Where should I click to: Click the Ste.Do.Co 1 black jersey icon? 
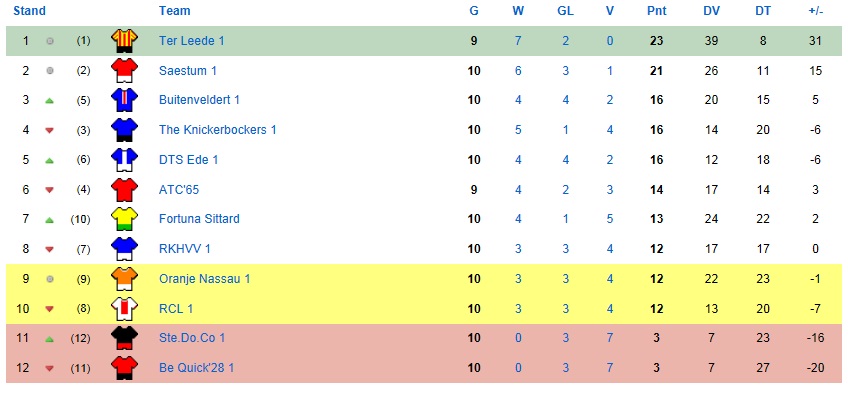(x=124, y=338)
